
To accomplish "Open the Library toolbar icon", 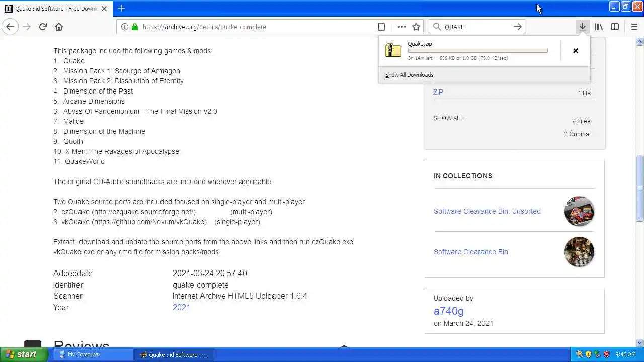I will tap(599, 27).
